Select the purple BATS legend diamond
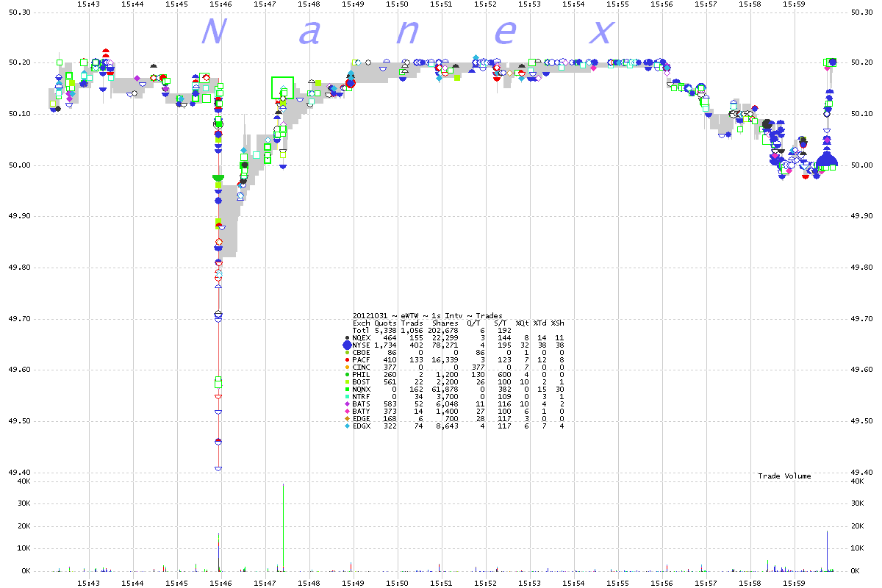Screen dimensions: 882x588 [x=348, y=404]
